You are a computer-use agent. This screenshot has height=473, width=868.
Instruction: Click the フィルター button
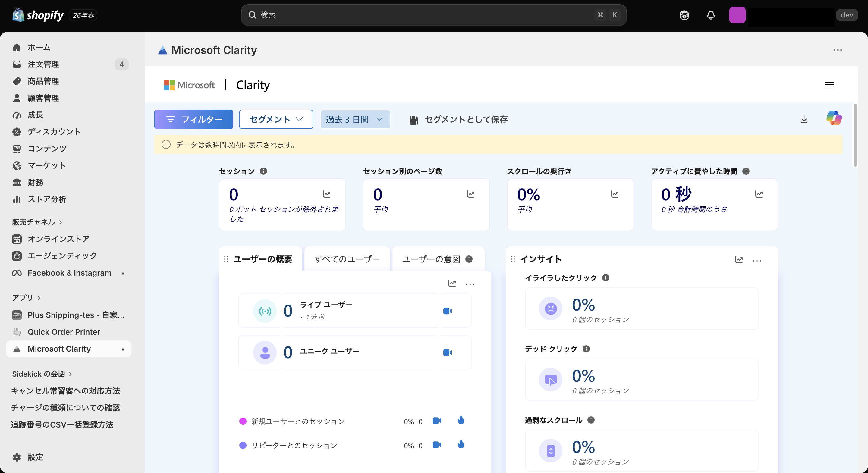point(193,119)
